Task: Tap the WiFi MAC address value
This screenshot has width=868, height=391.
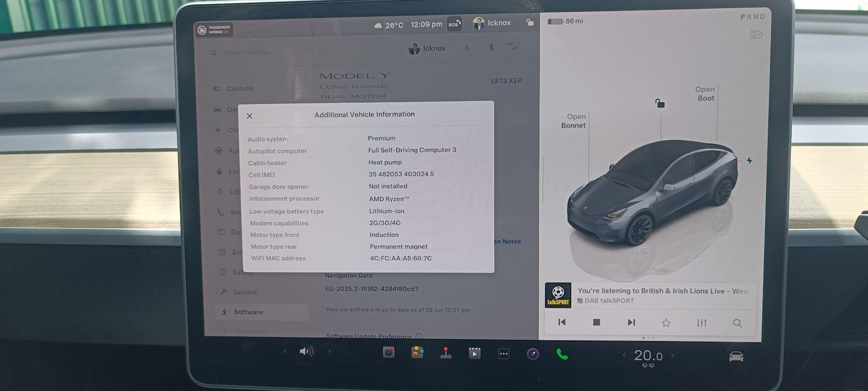Action: pos(400,258)
